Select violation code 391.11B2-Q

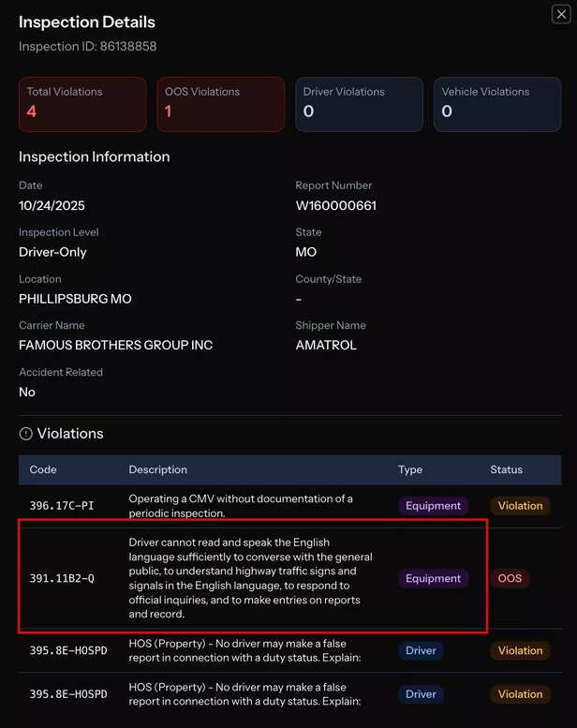[x=62, y=579]
